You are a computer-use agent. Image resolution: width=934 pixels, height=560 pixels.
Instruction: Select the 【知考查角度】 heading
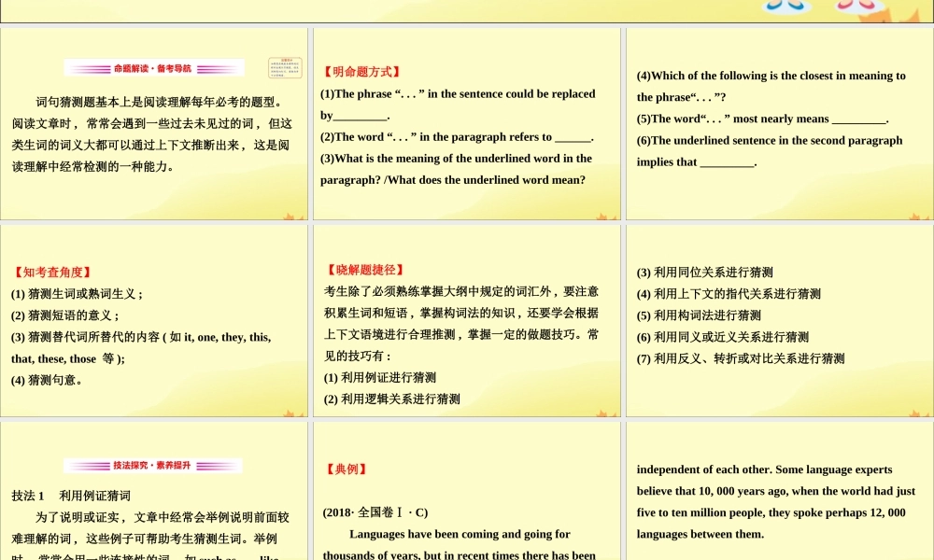(x=51, y=273)
